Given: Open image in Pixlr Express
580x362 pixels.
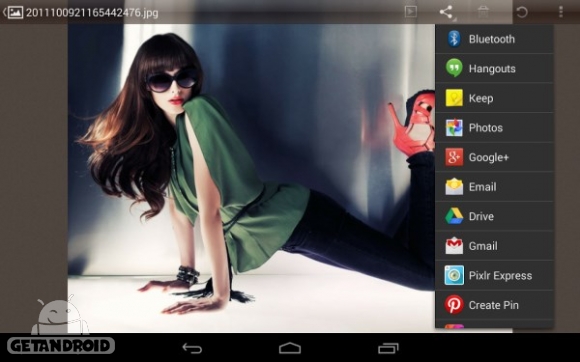Looking at the screenshot, I should 494,275.
